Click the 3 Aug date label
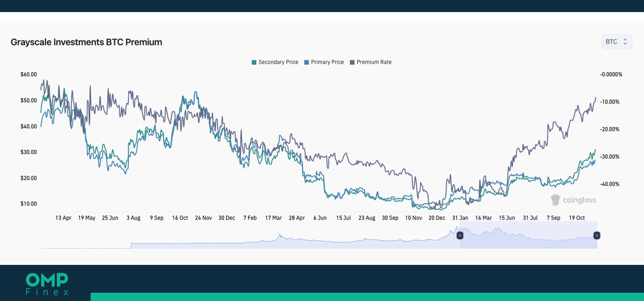The image size is (644, 301). [134, 218]
